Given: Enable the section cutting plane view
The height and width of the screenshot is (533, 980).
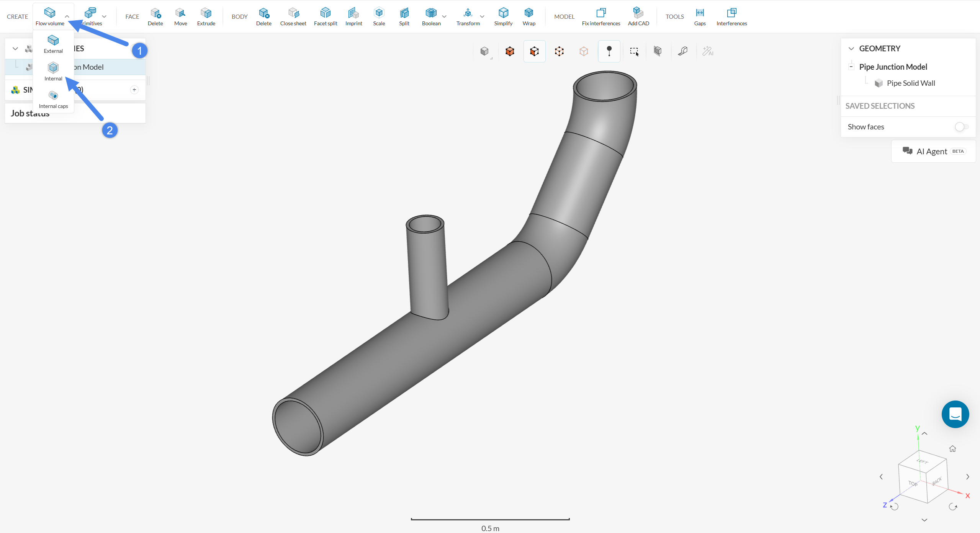Looking at the screenshot, I should coord(658,51).
